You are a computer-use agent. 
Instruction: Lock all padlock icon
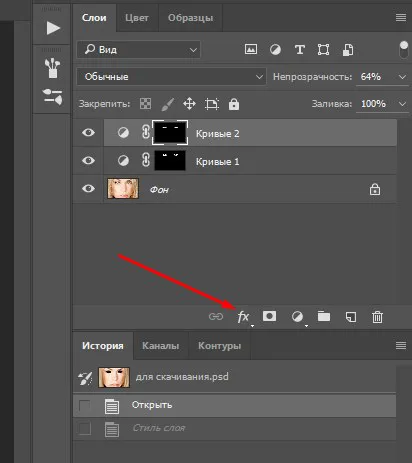click(x=234, y=104)
